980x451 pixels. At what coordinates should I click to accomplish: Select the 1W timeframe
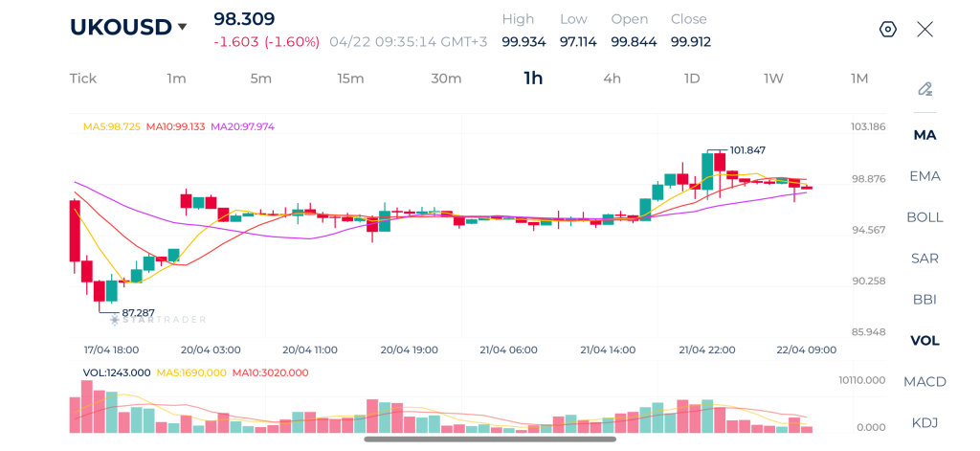[x=773, y=79]
